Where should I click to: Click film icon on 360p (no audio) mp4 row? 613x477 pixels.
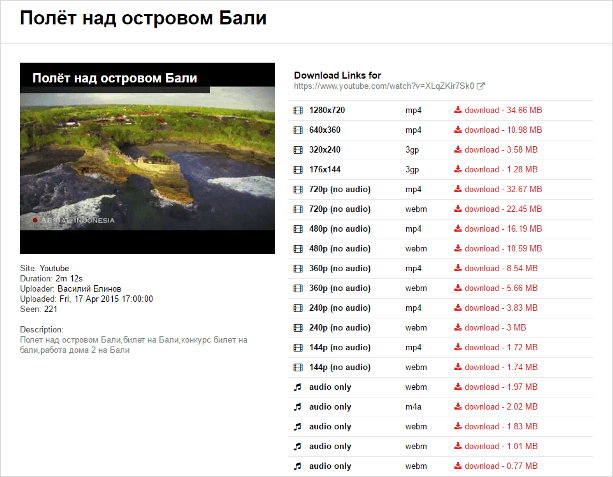tap(298, 269)
